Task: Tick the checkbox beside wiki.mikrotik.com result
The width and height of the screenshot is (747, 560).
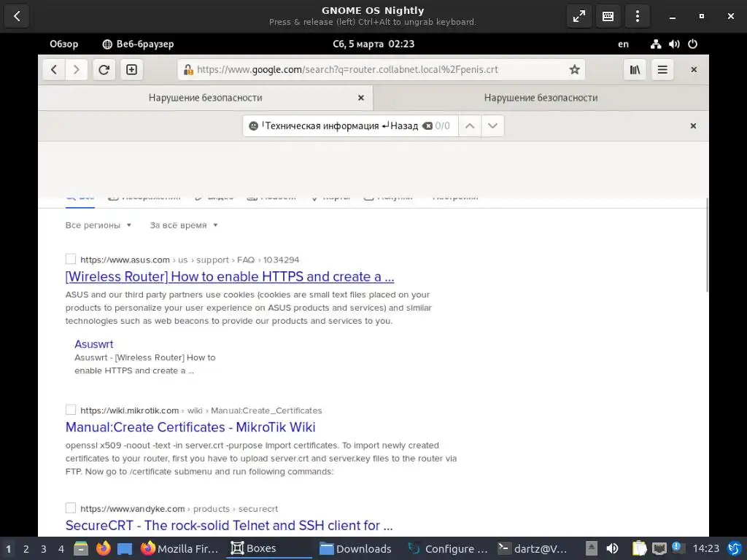Action: click(71, 410)
